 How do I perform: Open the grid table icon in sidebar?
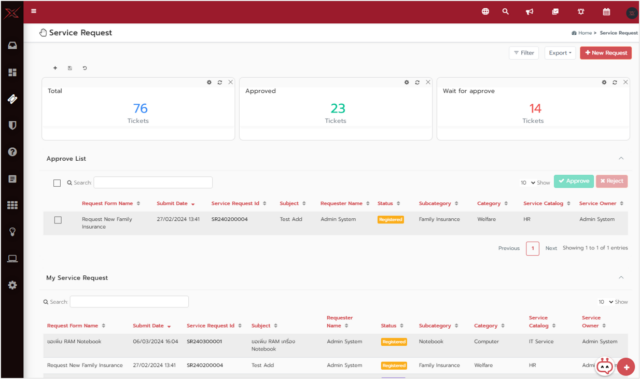coord(12,205)
